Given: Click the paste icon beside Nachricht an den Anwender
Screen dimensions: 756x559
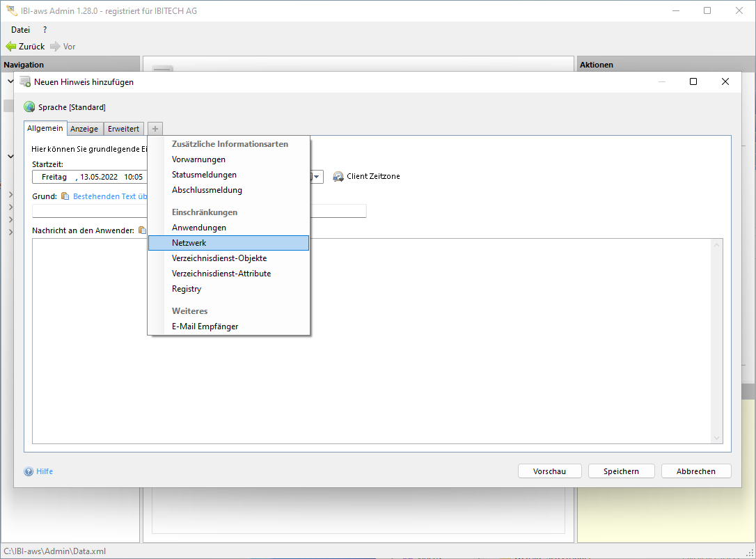Looking at the screenshot, I should [142, 230].
